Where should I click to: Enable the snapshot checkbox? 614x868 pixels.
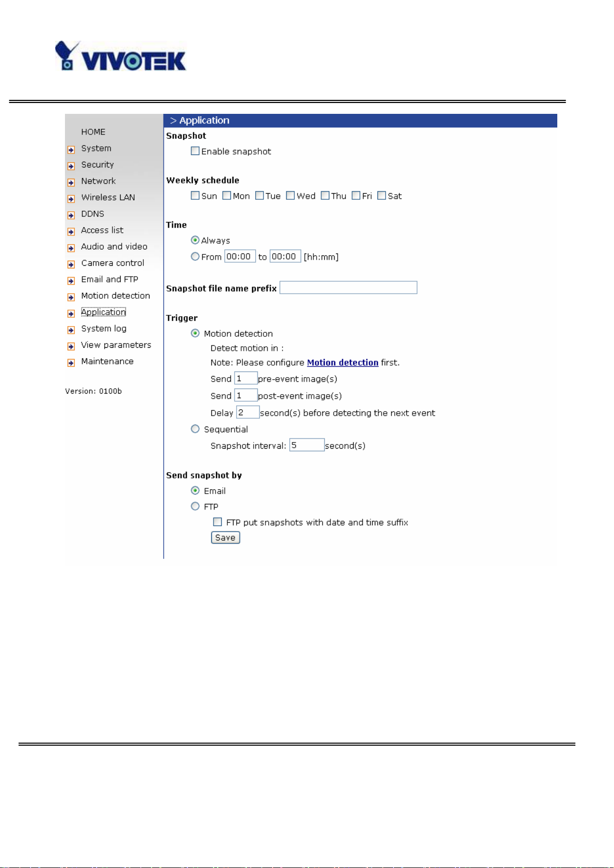(195, 151)
